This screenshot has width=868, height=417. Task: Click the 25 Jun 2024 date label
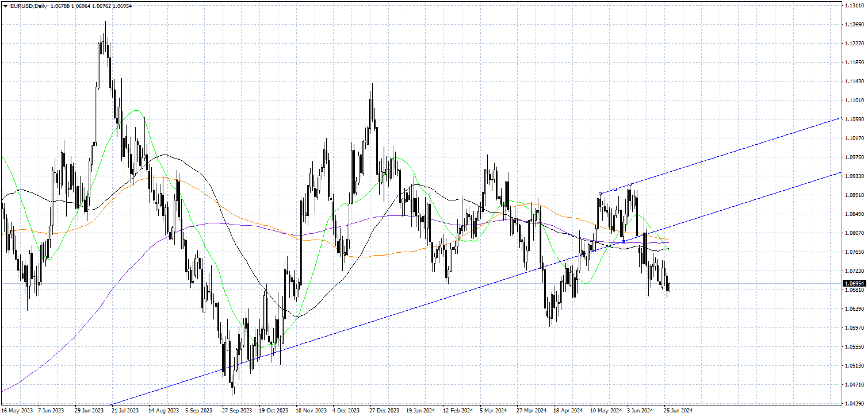click(678, 410)
